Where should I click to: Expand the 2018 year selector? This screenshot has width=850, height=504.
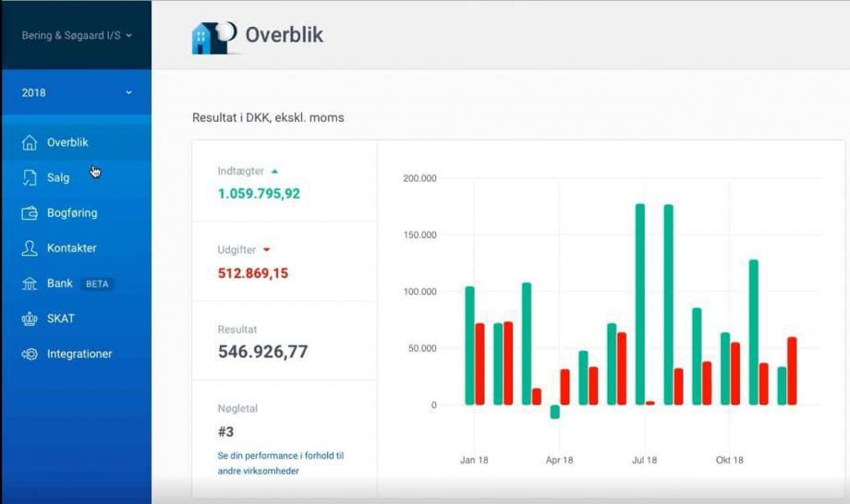(77, 92)
